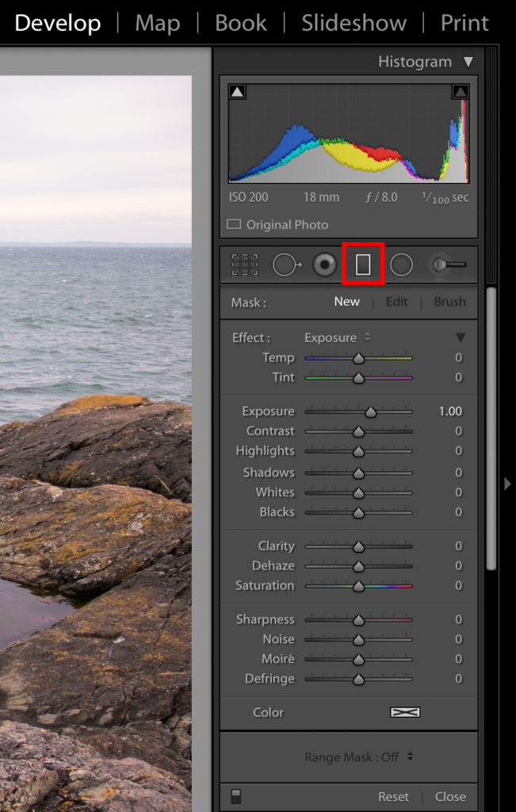Click the Defringe slider handle
Screen dimensions: 516x812
[x=359, y=680]
